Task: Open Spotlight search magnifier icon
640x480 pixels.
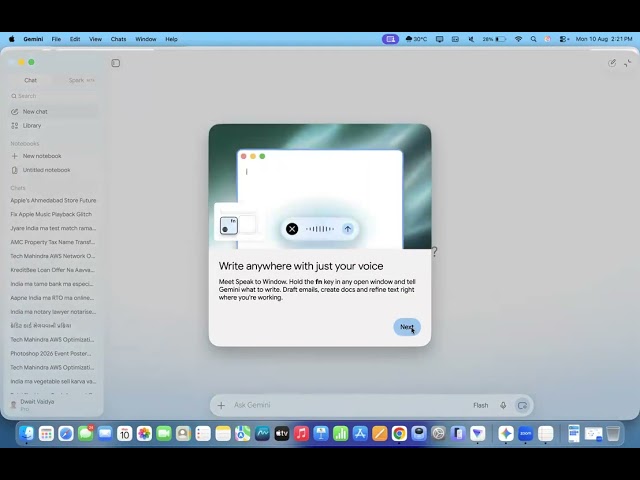Action: 533,39
